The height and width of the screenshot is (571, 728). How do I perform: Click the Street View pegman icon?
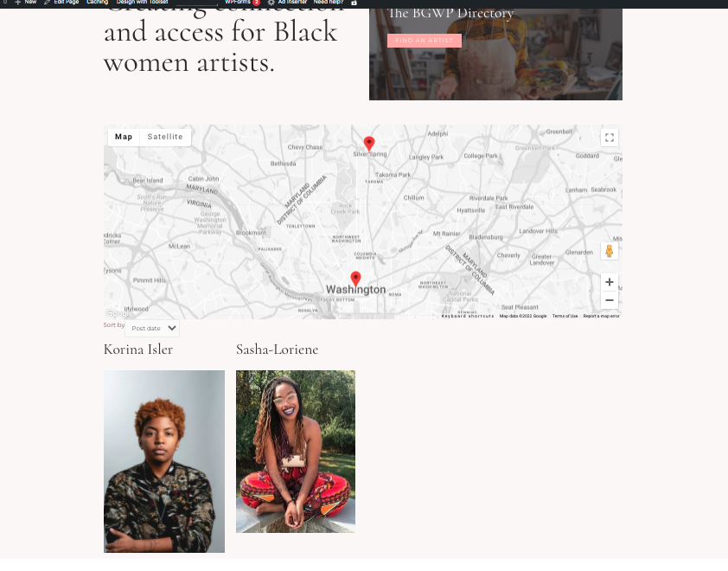point(610,251)
